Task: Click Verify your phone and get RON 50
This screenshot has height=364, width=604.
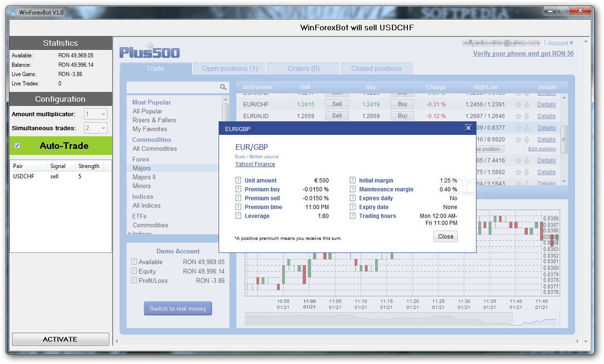Action: pyautogui.click(x=523, y=53)
